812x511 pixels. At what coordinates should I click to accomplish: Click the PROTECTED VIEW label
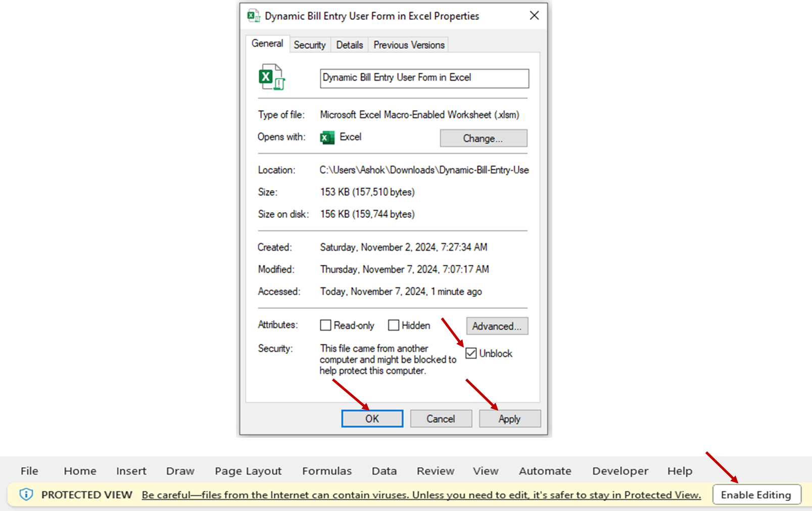tap(86, 495)
